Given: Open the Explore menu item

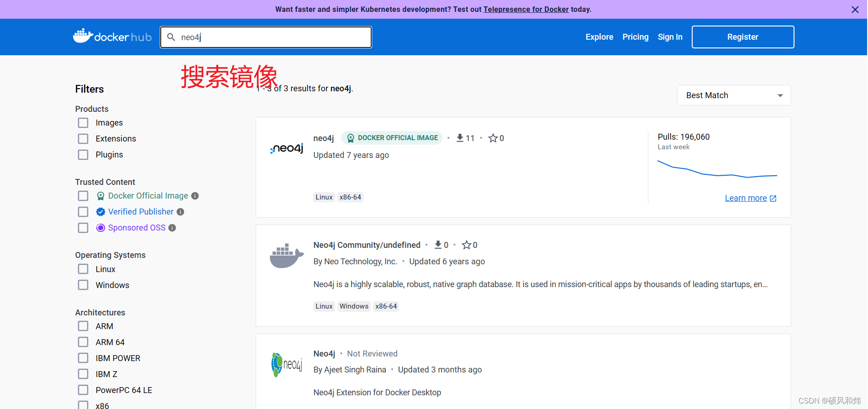Looking at the screenshot, I should [599, 37].
